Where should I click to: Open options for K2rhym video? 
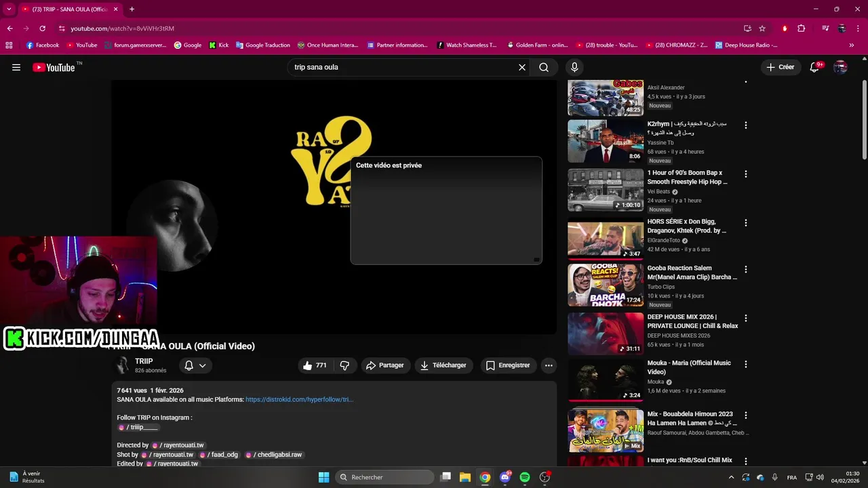[x=746, y=125]
